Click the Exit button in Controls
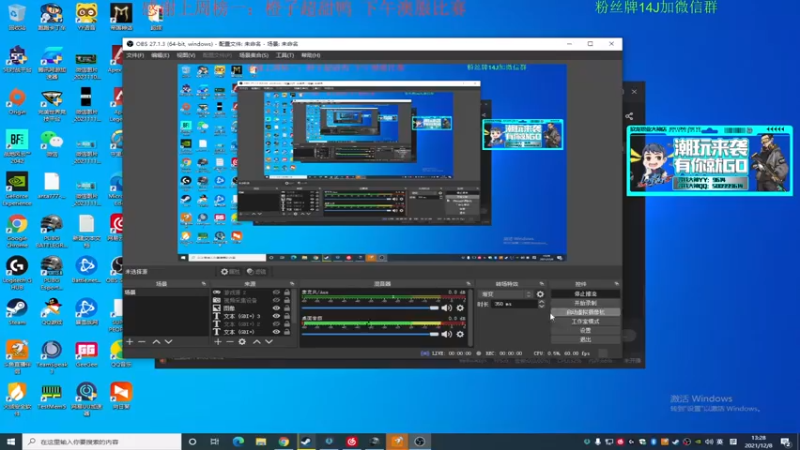Image resolution: width=800 pixels, height=450 pixels. coord(585,339)
